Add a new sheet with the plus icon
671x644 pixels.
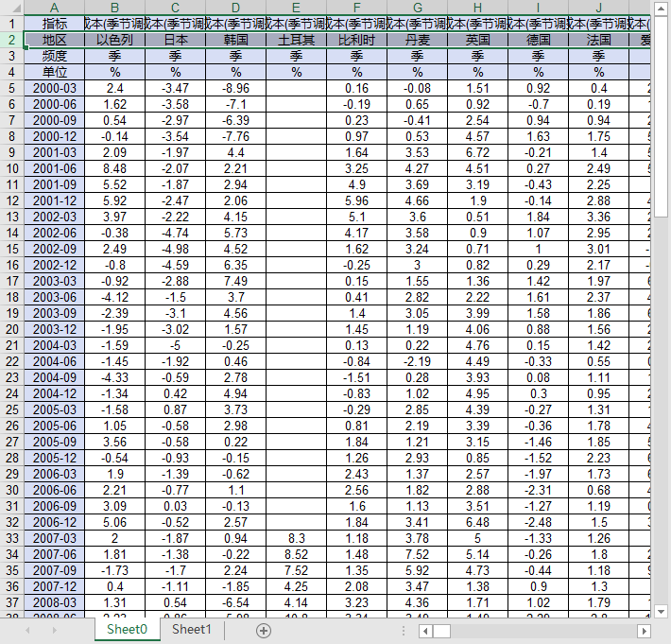point(263,631)
